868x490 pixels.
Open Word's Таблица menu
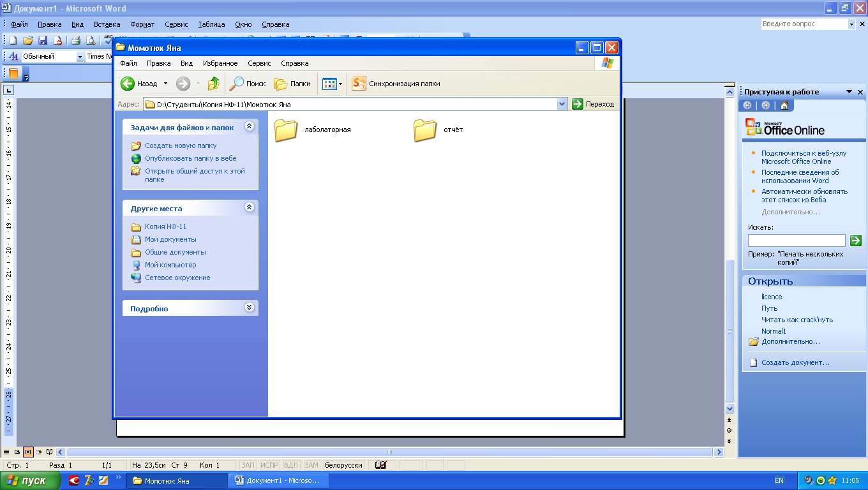click(x=211, y=24)
